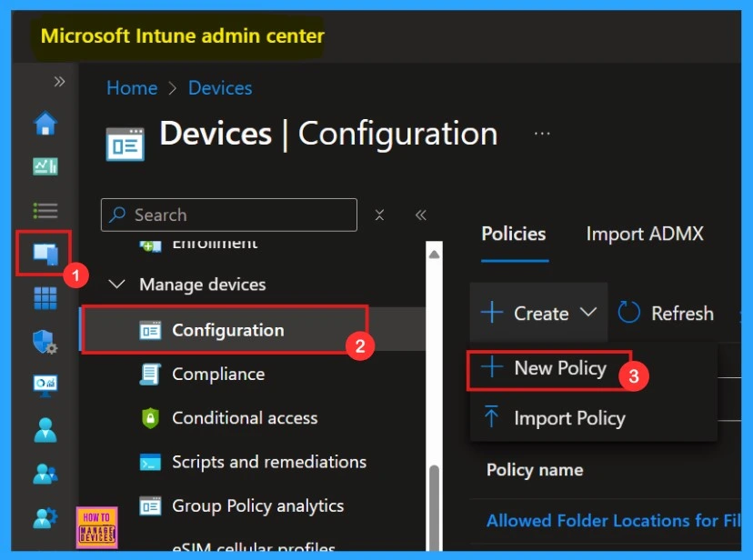This screenshot has width=753, height=560.
Task: Click Devices Configuration page icon
Action: [125, 144]
